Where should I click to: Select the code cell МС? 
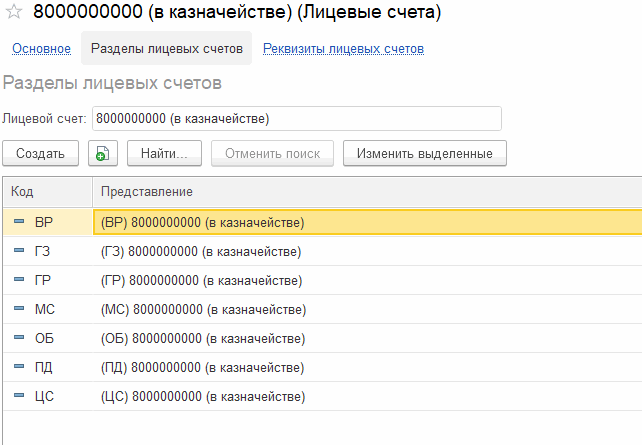click(x=45, y=309)
